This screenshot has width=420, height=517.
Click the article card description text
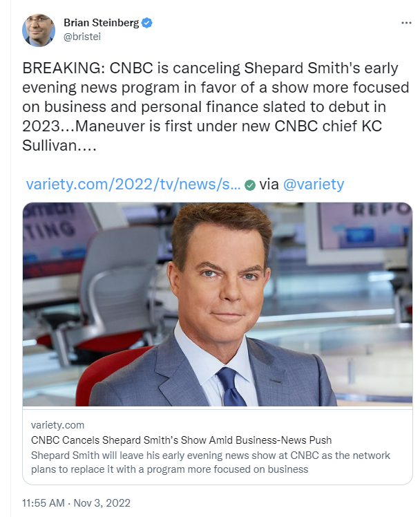click(211, 462)
